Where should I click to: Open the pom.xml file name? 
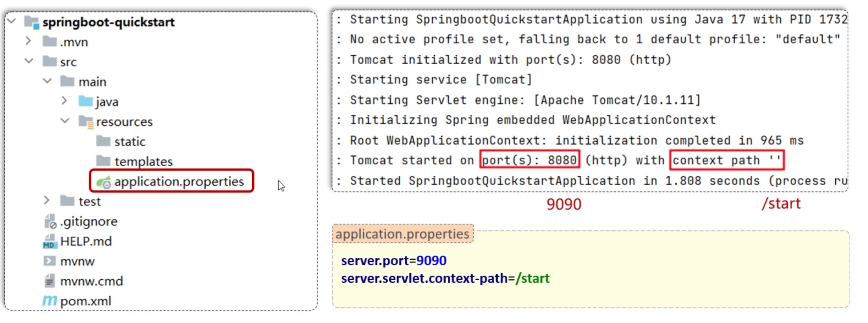click(86, 302)
